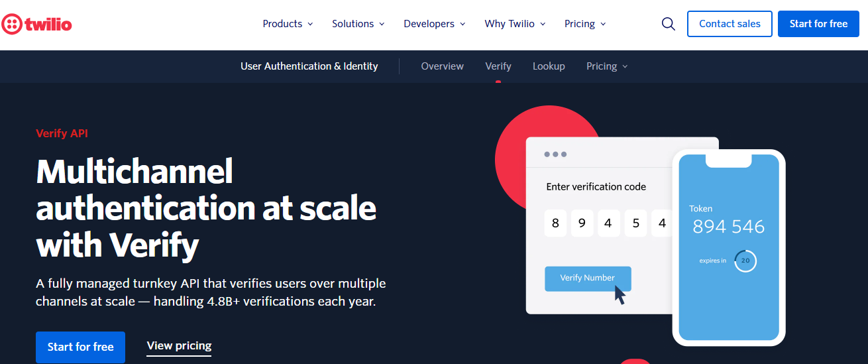The height and width of the screenshot is (364, 868).
Task: Click the countdown timer circle on phone
Action: pyautogui.click(x=745, y=261)
